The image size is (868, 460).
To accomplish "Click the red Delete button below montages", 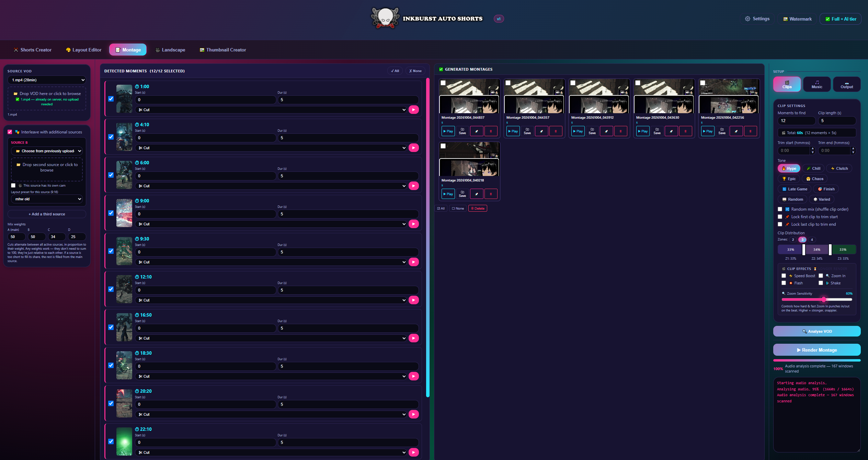I will (478, 209).
